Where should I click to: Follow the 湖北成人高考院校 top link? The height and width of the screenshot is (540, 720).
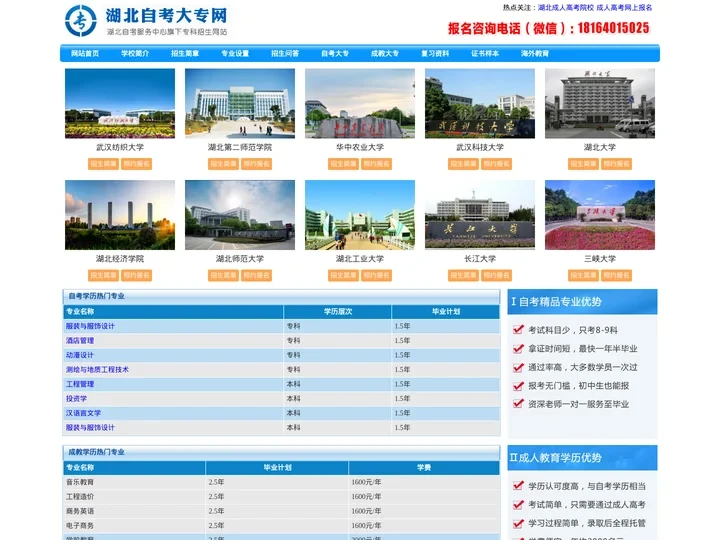coord(566,8)
